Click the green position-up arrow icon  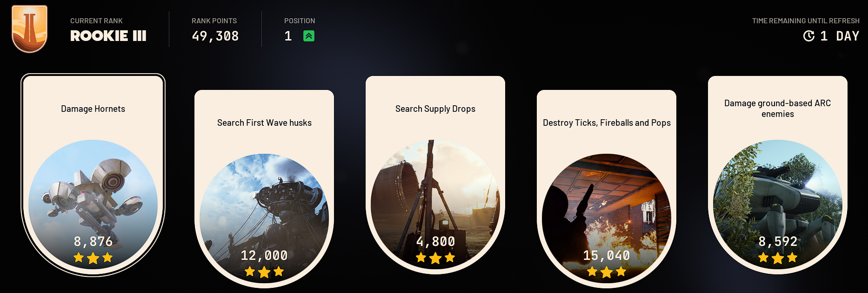tap(309, 36)
